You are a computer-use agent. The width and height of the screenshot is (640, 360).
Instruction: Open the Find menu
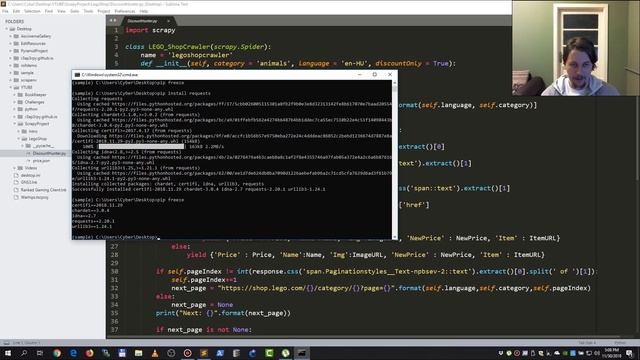[x=49, y=11]
